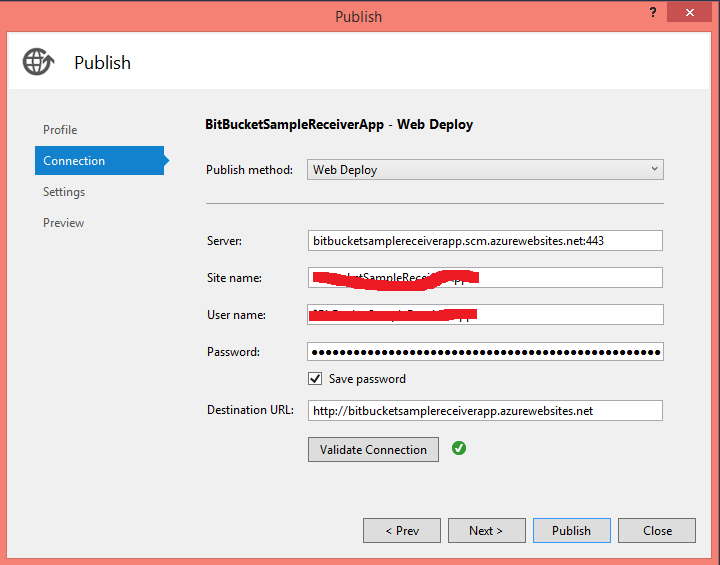720x565 pixels.
Task: Click the Next > button
Action: (487, 531)
